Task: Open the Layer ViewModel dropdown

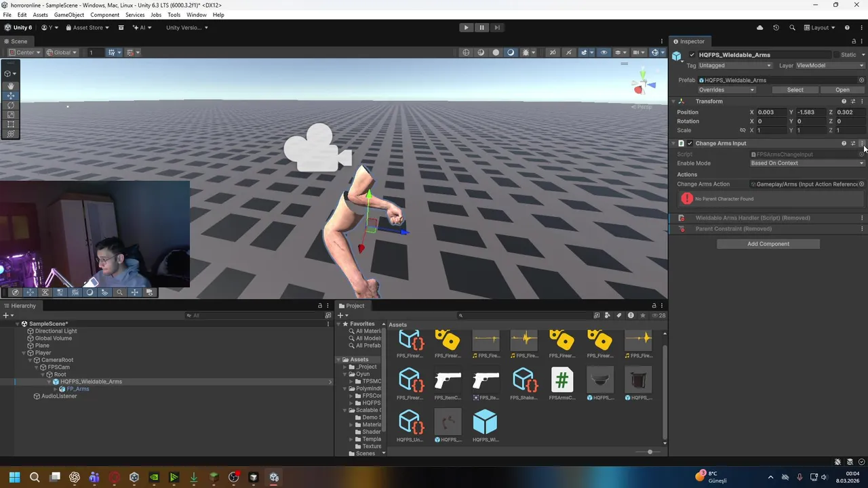Action: pos(831,66)
